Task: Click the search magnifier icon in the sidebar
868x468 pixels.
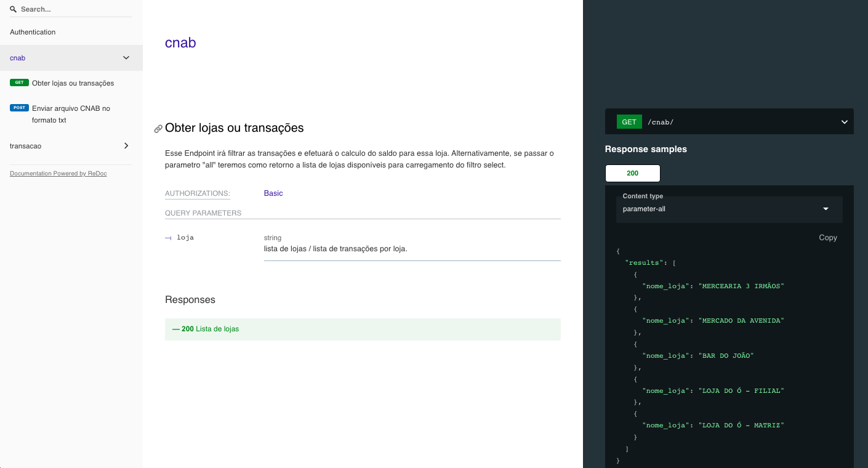Action: point(14,9)
